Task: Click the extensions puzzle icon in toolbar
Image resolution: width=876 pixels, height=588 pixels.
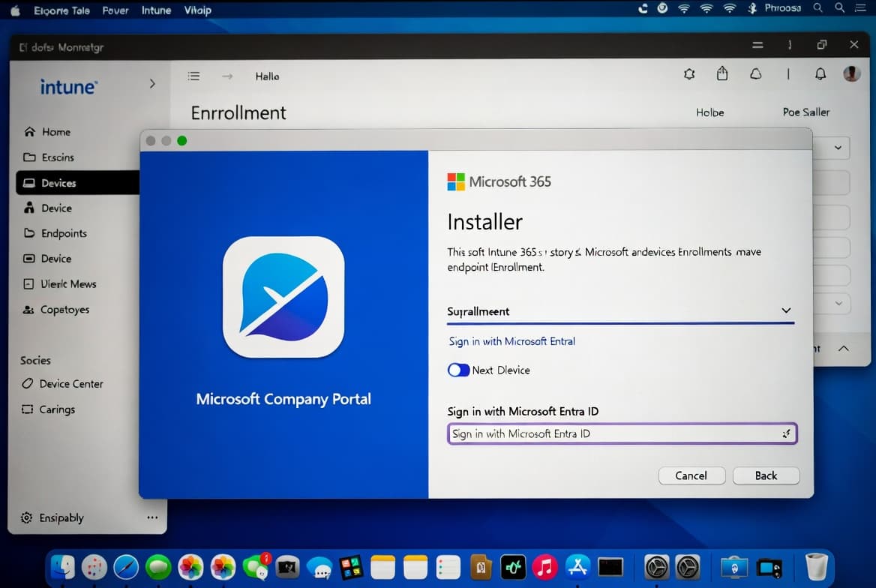Action: 689,73
